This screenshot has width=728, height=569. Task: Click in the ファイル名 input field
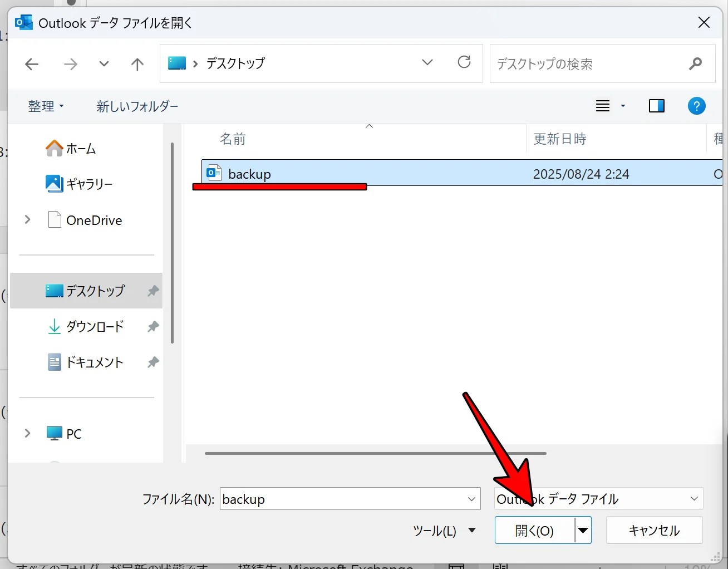pos(350,499)
